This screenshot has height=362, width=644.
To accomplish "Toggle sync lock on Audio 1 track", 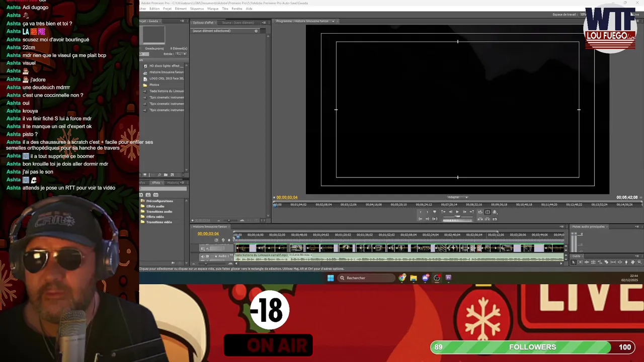I will [x=207, y=256].
